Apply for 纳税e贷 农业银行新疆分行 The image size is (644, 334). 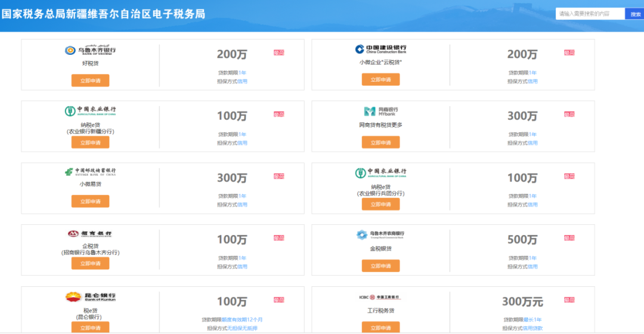[91, 143]
